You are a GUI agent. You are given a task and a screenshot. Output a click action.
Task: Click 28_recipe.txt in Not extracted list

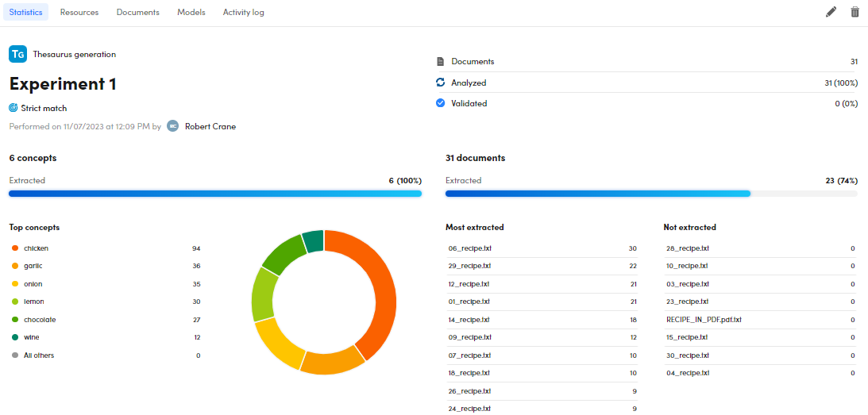[x=687, y=248]
